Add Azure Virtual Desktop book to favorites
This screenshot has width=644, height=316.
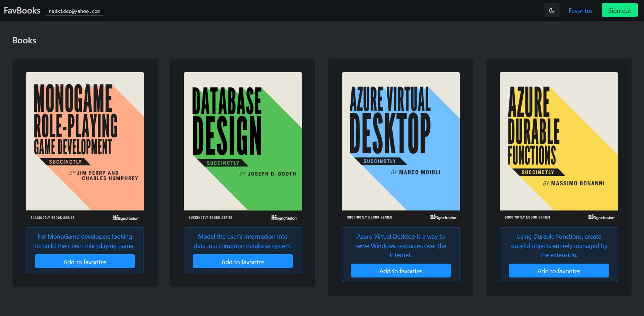tap(401, 271)
